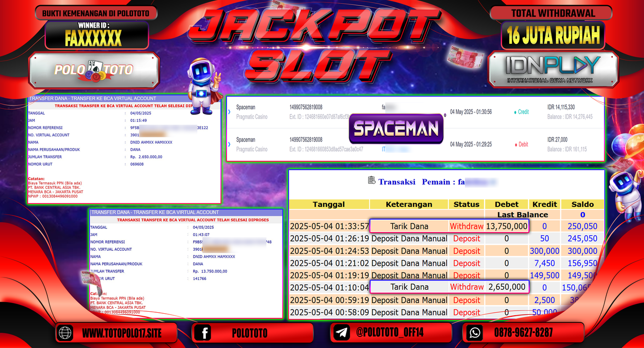Select the Debet column header
This screenshot has width=644, height=348.
[507, 204]
